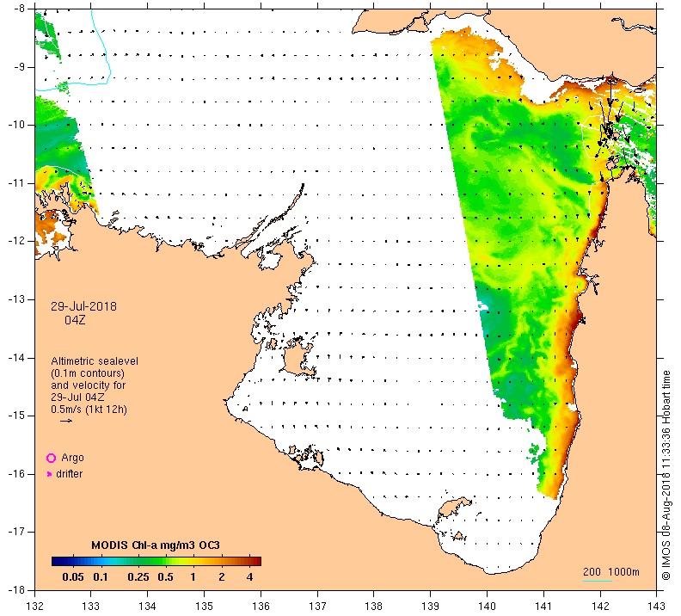Screen dimensions: 681x616
Task: Click the '29-Jul 04Z' velocity date text
Action: point(77,397)
